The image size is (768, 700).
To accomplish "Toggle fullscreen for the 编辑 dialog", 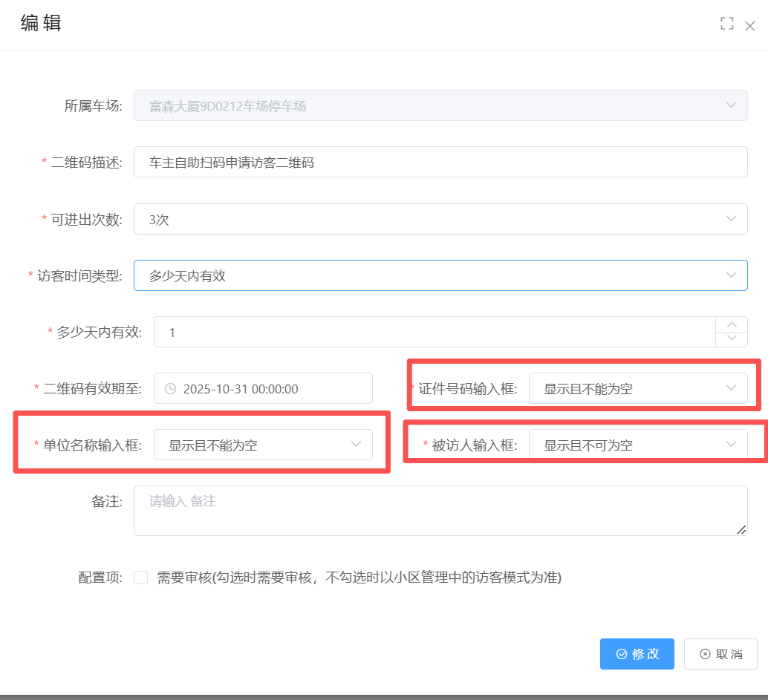I will point(727,24).
